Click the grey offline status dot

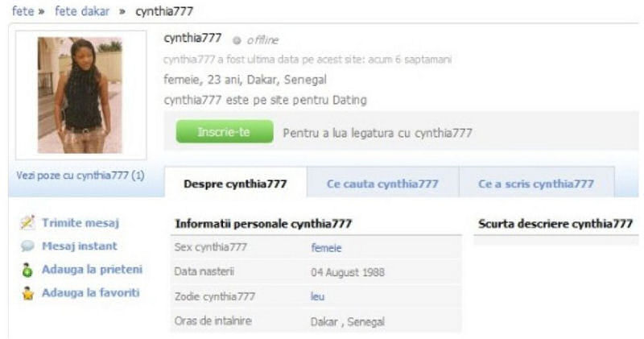[x=237, y=40]
